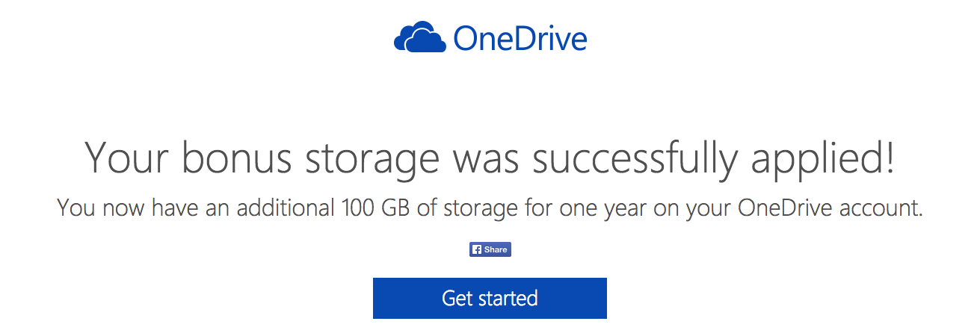Click the word "Share" beside Facebook icon
This screenshot has width=980, height=336.
tap(496, 250)
